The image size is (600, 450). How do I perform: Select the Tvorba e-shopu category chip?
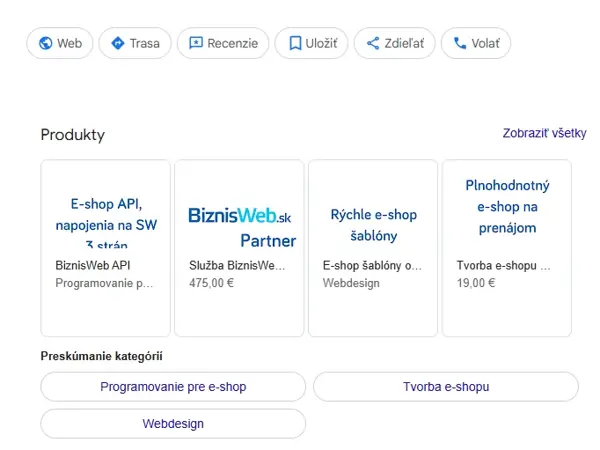pyautogui.click(x=446, y=386)
